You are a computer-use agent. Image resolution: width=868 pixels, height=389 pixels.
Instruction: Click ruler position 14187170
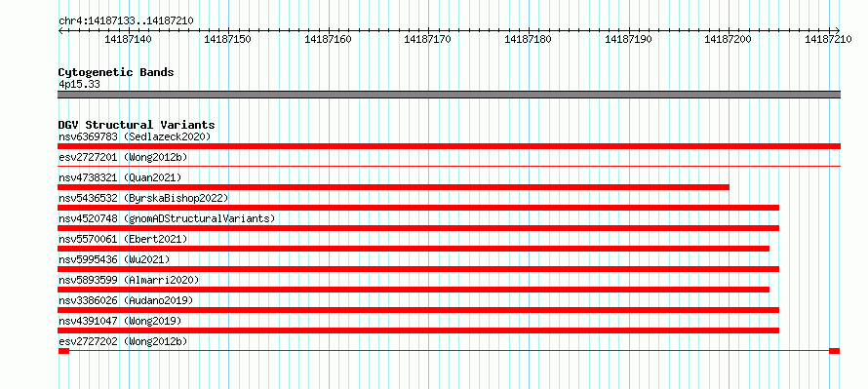click(428, 39)
